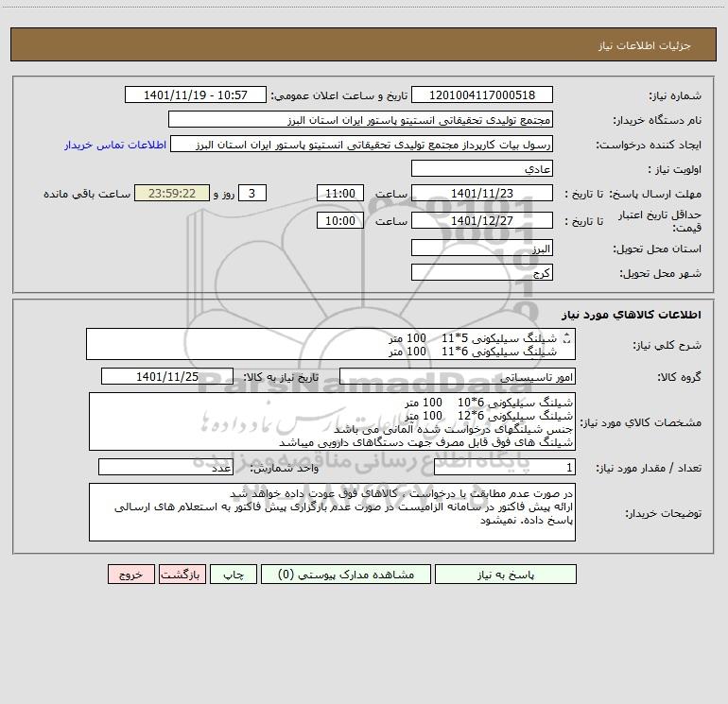Click response deadline date 1401/11/23
The width and height of the screenshot is (728, 704).
click(482, 193)
